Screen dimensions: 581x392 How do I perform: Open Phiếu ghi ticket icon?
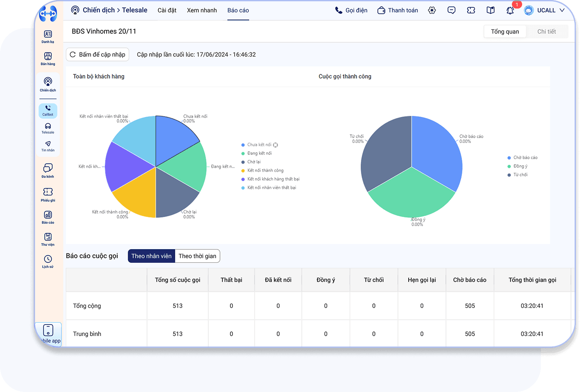48,194
